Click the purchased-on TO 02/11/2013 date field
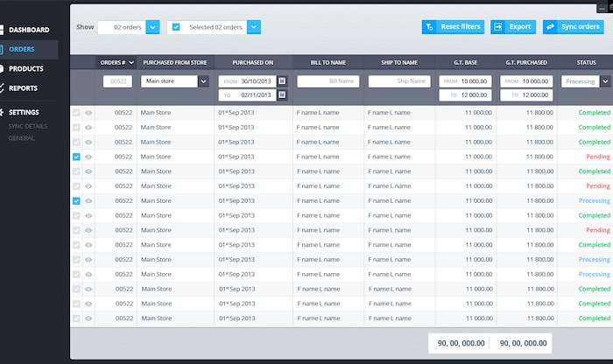Screen dimensions: 613x364 [x=248, y=94]
